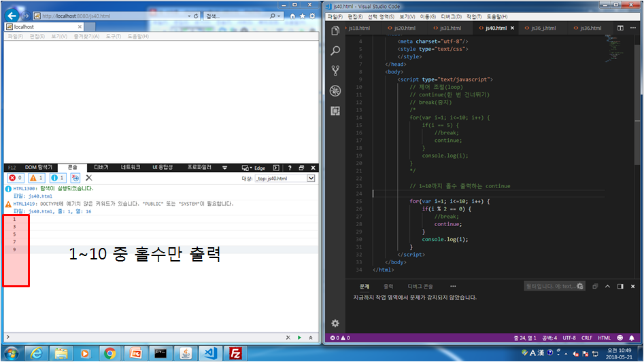Image resolution: width=644 pixels, height=362 pixels.
Task: Switch to the 네트워크 tab in F12 tools
Action: [x=131, y=167]
